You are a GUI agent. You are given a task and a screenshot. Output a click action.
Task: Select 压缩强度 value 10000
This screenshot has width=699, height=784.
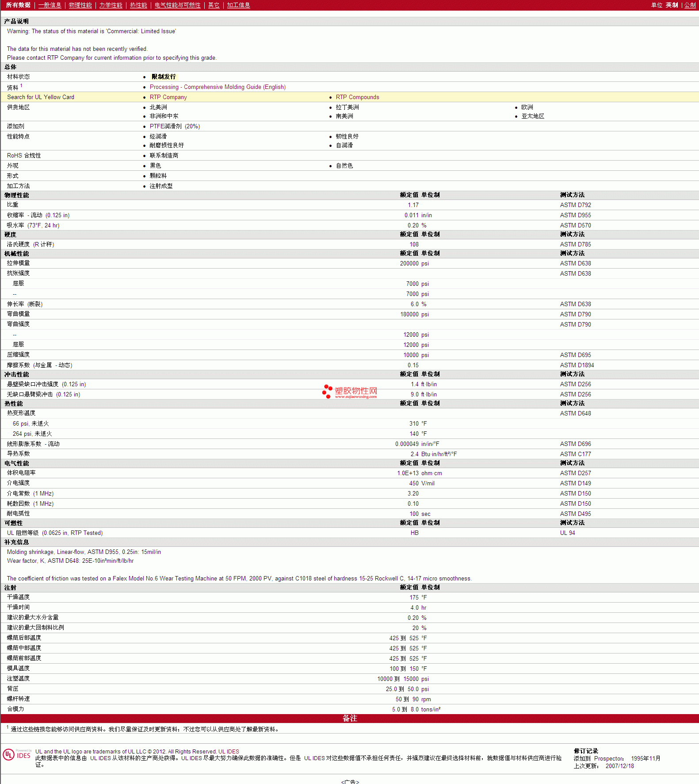pos(411,355)
